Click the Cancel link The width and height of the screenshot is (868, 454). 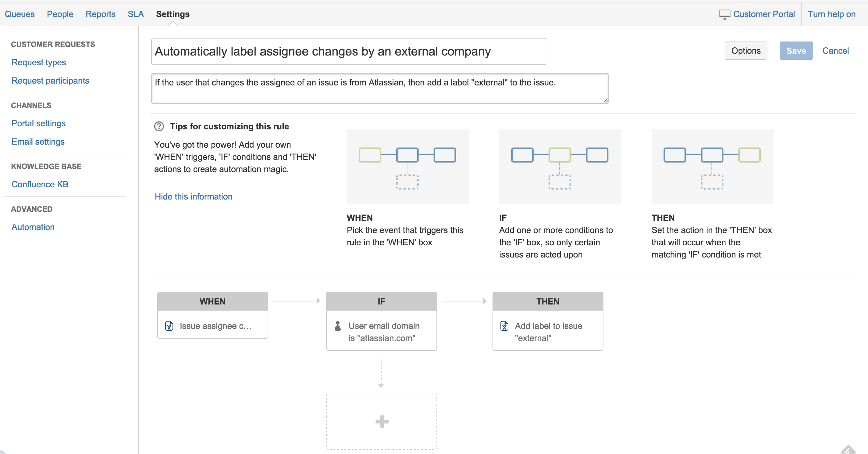[835, 51]
